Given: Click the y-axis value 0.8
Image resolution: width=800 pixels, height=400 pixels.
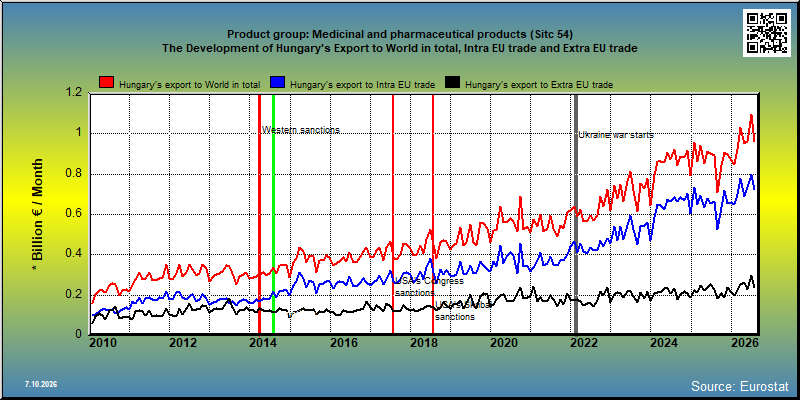Looking at the screenshot, I should tap(74, 173).
